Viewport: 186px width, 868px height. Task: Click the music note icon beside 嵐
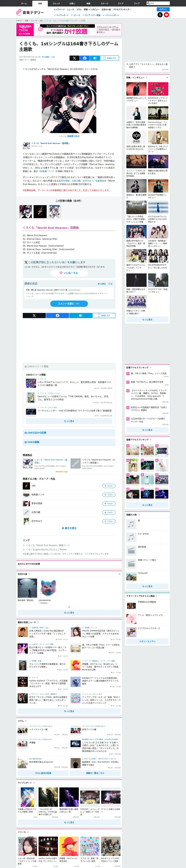coord(131,524)
